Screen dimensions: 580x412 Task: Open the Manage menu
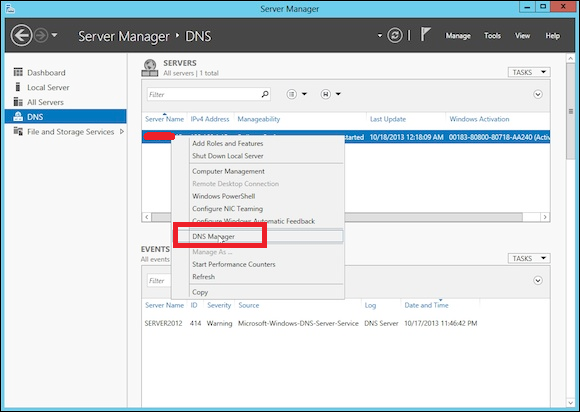pos(458,36)
